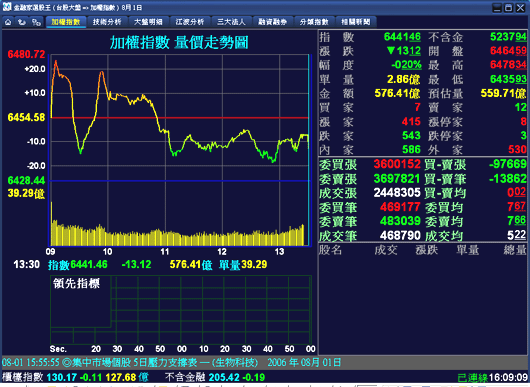Maximize the application window
The image size is (530, 387).
point(508,8)
